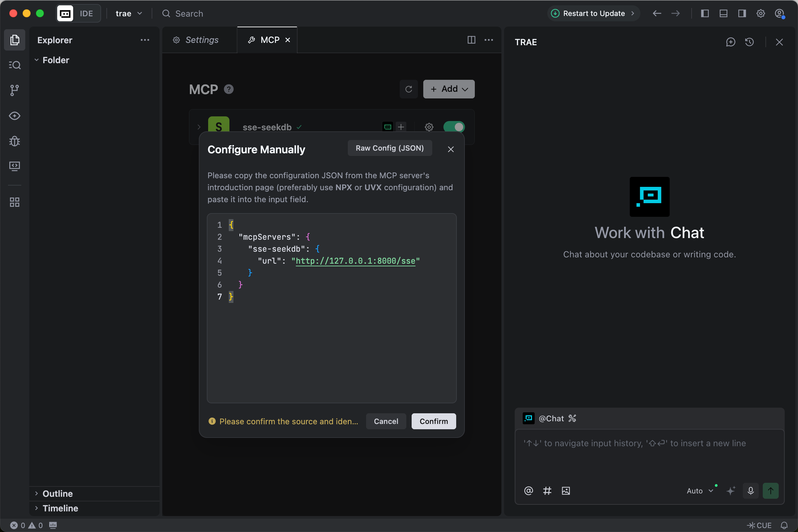Refresh the MCP server list

409,89
